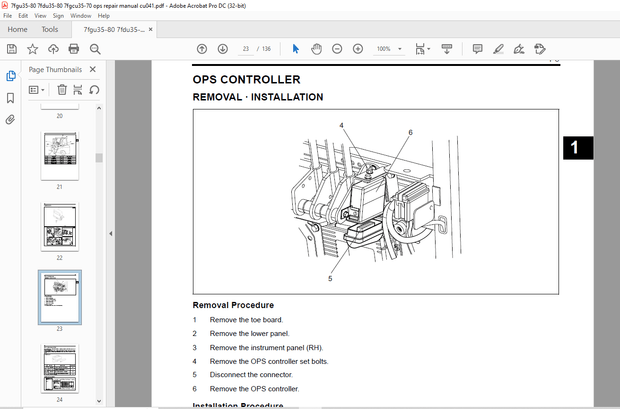Open the View menu
The image size is (620, 409).
click(40, 16)
